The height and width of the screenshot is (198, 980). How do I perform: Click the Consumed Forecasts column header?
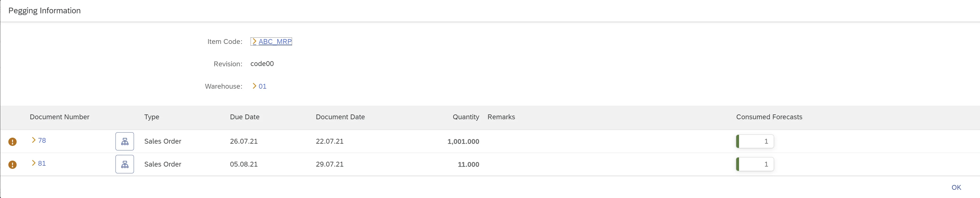pos(769,117)
